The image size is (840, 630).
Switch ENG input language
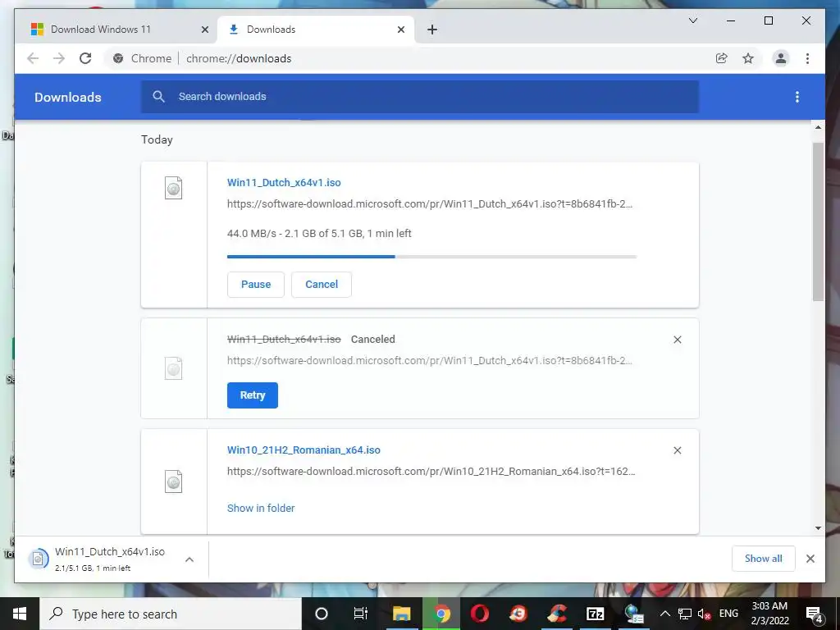pyautogui.click(x=728, y=614)
